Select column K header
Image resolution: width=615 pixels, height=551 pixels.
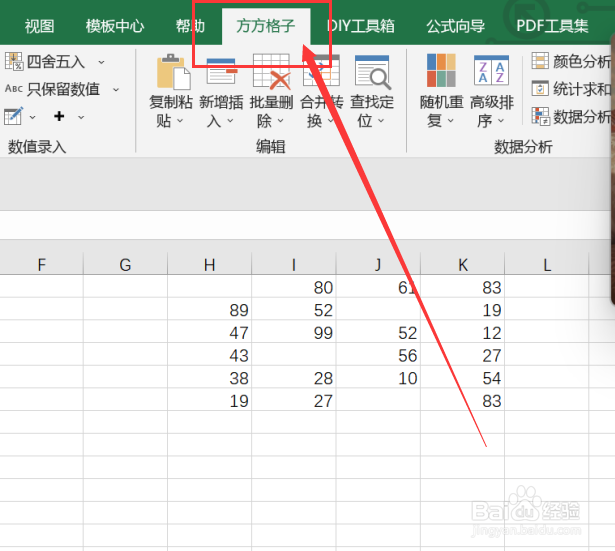(x=462, y=265)
